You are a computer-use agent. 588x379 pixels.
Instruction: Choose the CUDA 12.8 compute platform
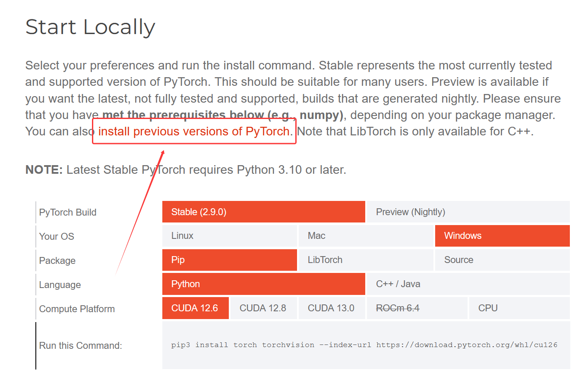264,308
